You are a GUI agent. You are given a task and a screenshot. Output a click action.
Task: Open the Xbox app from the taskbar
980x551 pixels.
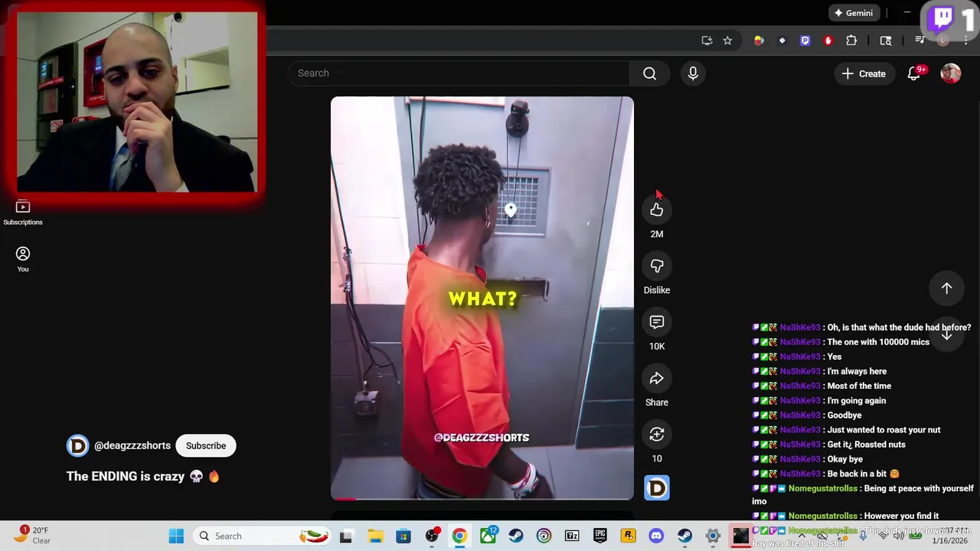click(x=488, y=536)
